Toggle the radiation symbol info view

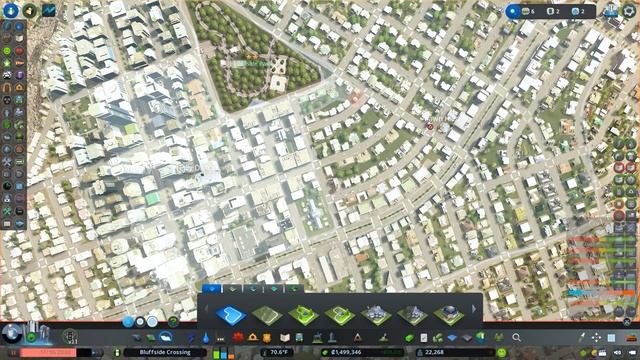[x=7, y=100]
